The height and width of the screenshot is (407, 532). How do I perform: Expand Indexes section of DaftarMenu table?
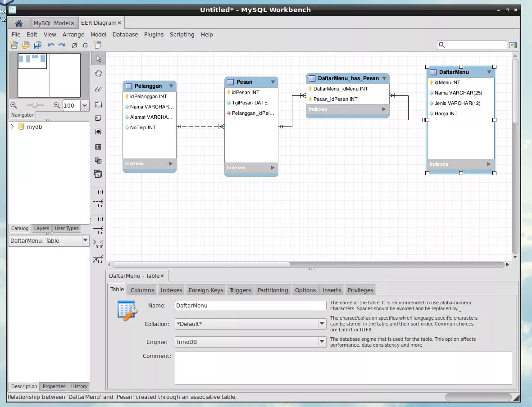[x=489, y=164]
